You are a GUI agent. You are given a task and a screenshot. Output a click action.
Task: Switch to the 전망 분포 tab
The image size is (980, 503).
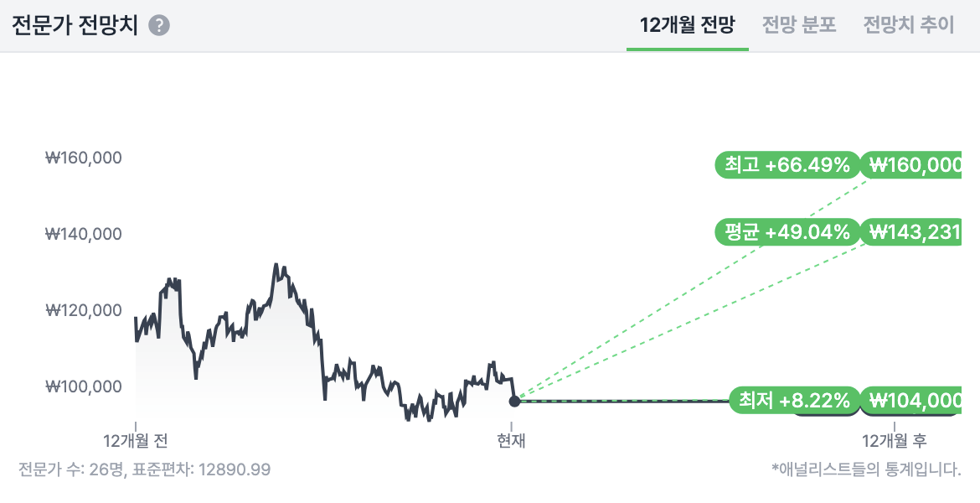[799, 25]
